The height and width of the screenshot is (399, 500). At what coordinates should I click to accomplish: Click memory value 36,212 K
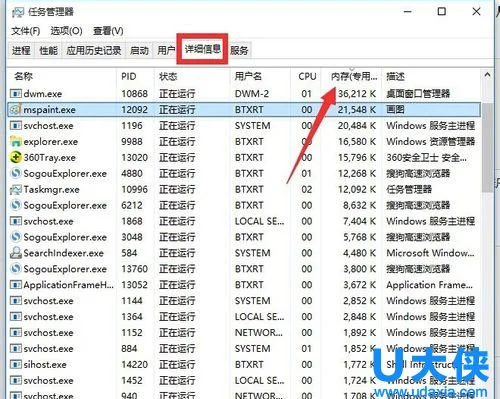coord(357,94)
